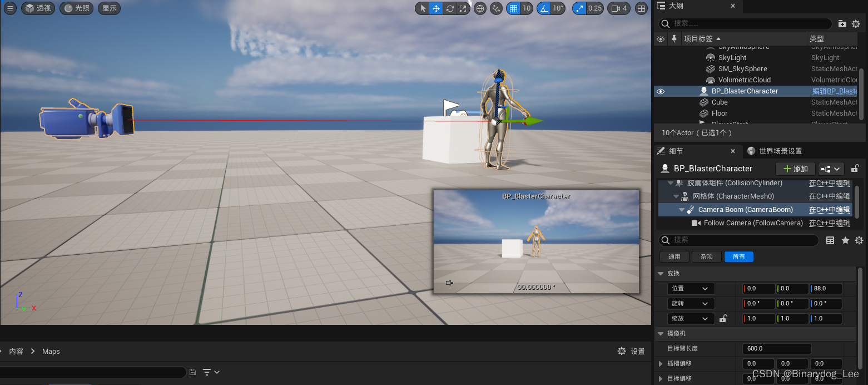Select Follow Camera (FollowCamera) component

pos(753,223)
